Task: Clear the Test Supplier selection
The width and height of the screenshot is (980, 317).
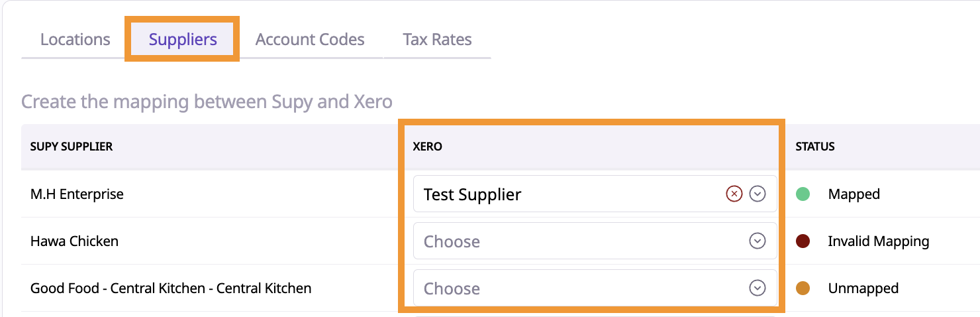Action: [x=734, y=194]
